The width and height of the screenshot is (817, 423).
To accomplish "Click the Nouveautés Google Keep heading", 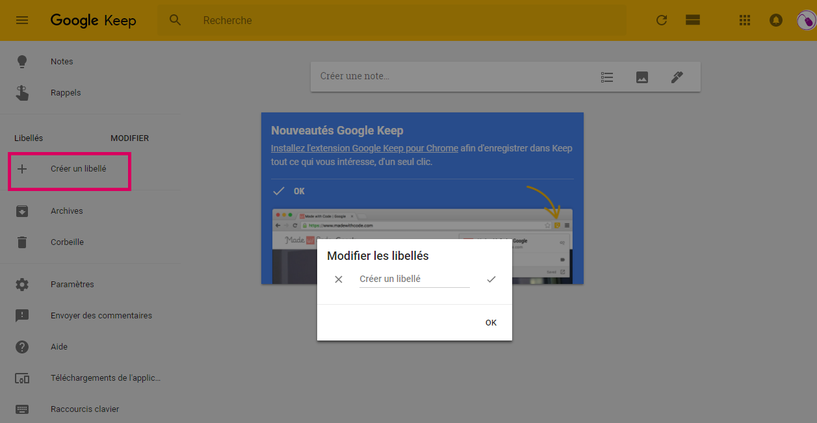I will pyautogui.click(x=337, y=130).
